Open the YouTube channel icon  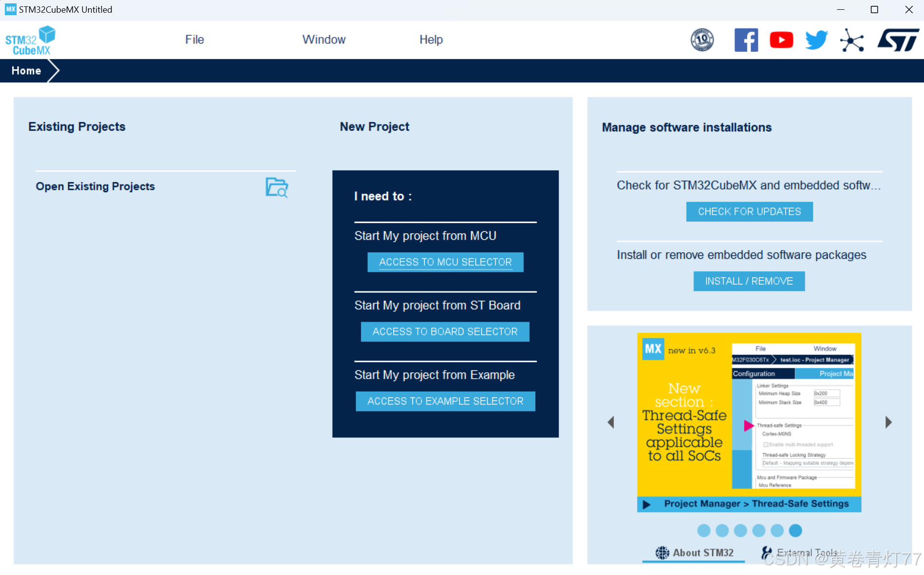(781, 40)
